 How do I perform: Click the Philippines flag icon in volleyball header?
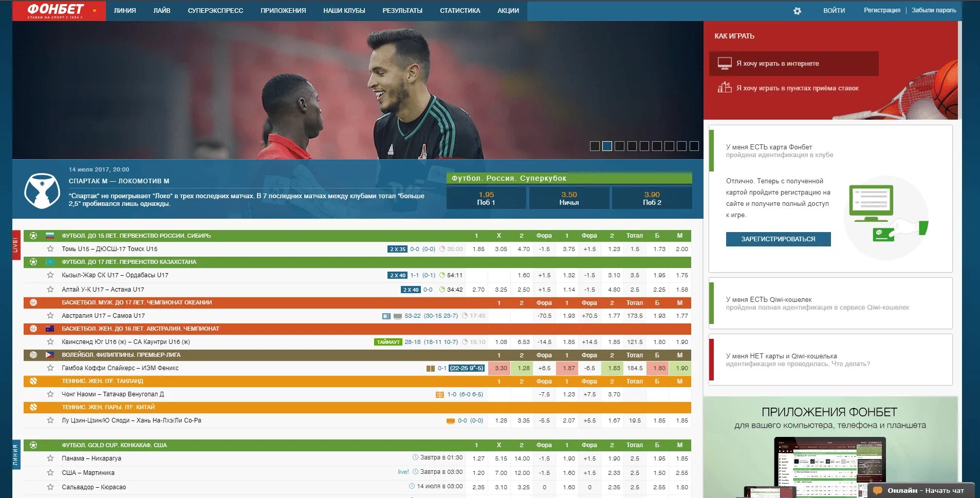point(50,355)
